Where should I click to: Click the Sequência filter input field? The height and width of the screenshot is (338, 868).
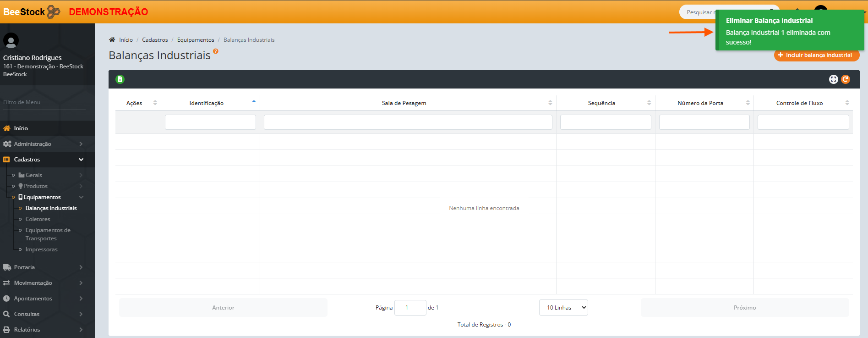click(605, 122)
